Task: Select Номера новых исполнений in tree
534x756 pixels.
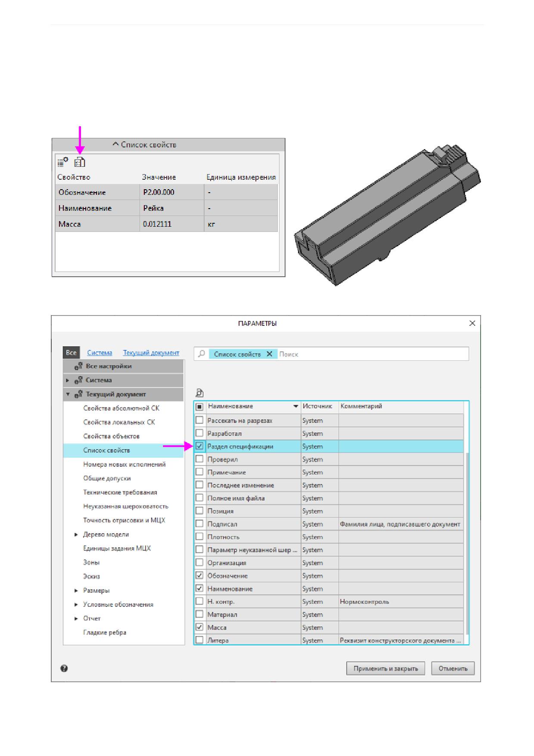Action: coord(124,464)
